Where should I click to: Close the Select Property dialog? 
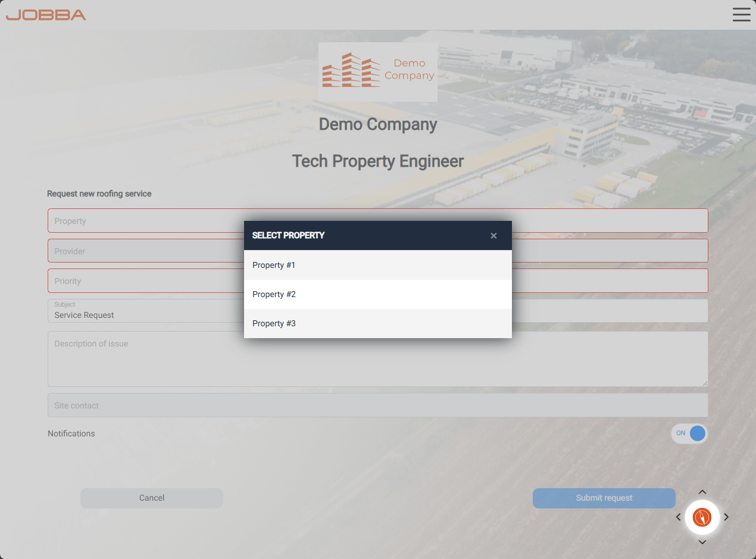click(x=493, y=236)
